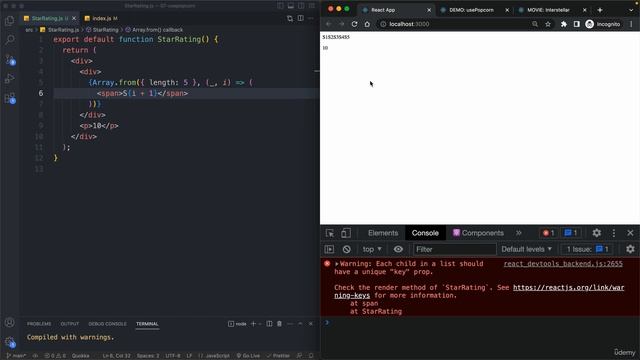
Task: Click the red error count badge in DevTools
Action: [549, 233]
